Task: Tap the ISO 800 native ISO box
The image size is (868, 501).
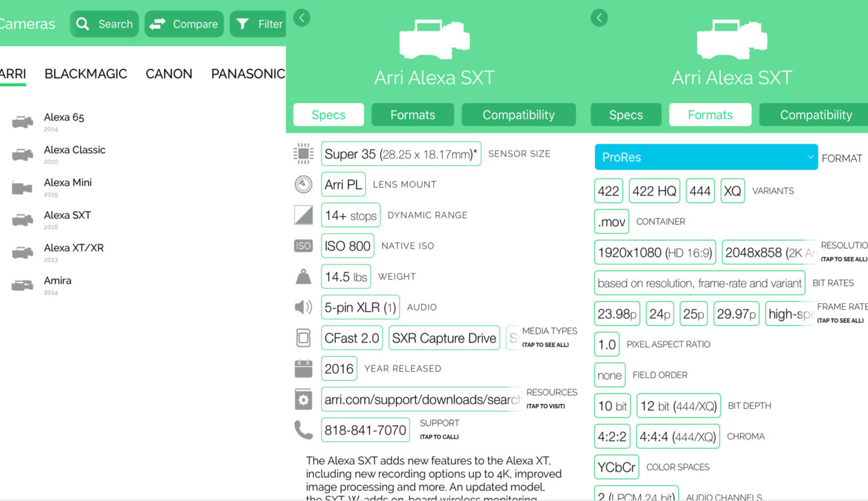Action: tap(347, 246)
